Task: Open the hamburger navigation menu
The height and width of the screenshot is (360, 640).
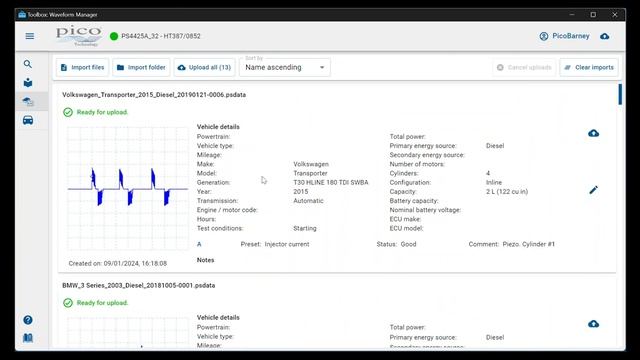Action: 30,36
